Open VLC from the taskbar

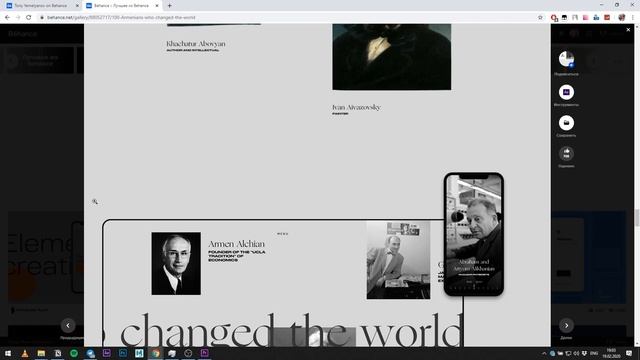coord(25,353)
